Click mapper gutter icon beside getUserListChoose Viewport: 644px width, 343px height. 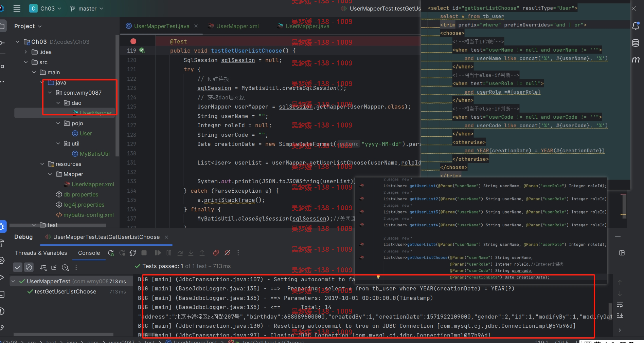(x=362, y=258)
